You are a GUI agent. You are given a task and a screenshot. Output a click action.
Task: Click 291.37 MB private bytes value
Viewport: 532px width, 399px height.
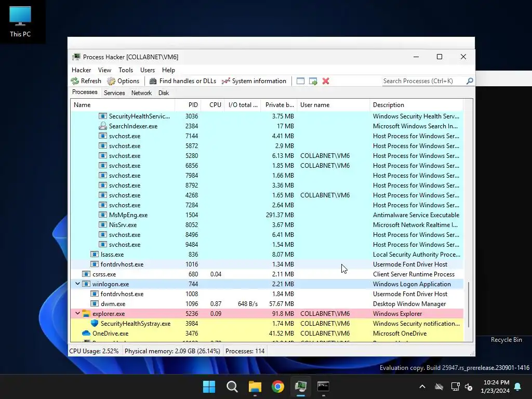pyautogui.click(x=280, y=215)
